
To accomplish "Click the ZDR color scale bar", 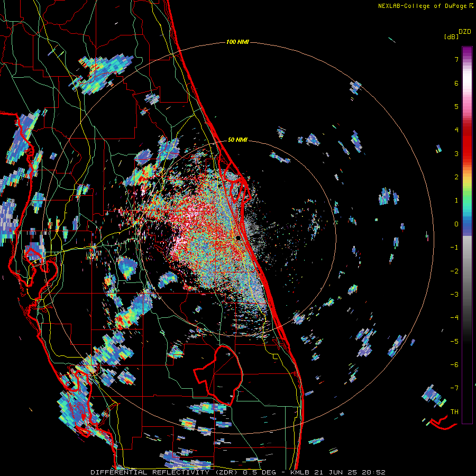I will [x=467, y=235].
